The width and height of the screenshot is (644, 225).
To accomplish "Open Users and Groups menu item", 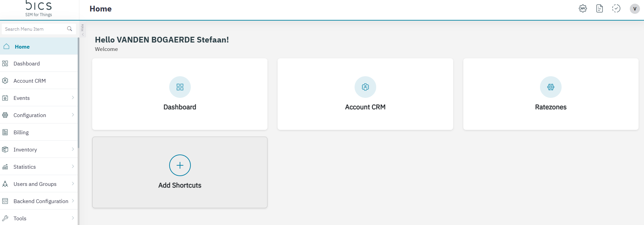I will 35,184.
